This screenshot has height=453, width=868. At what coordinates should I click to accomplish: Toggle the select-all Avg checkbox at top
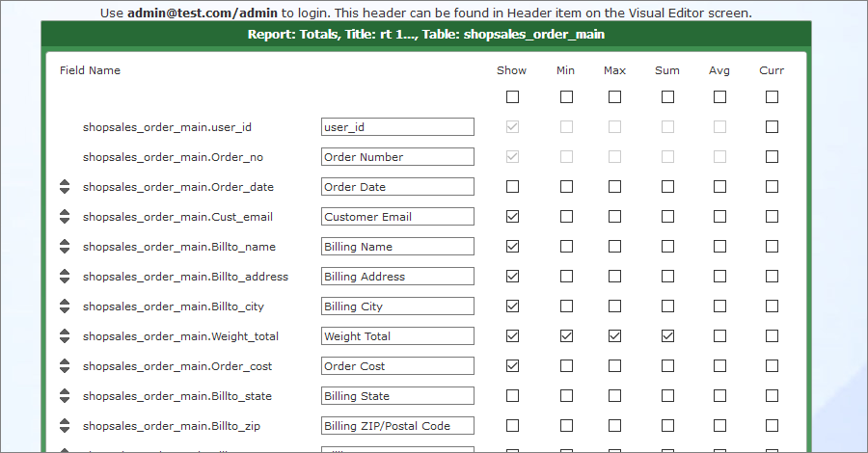[719, 96]
